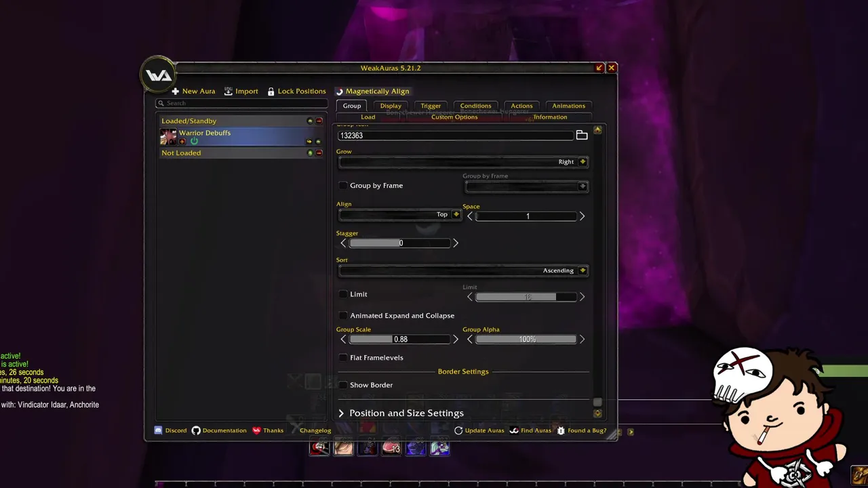Increase Group Scale with right arrow

point(455,340)
